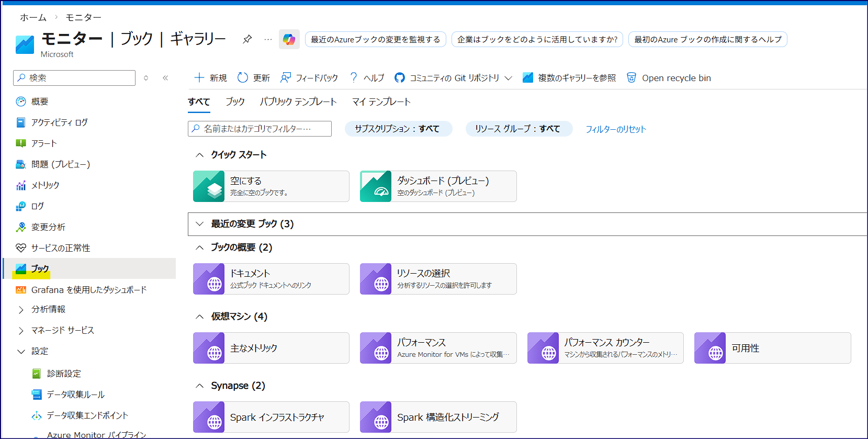
Task: Expand the マネージド サービス sidebar group
Action: pyautogui.click(x=21, y=331)
